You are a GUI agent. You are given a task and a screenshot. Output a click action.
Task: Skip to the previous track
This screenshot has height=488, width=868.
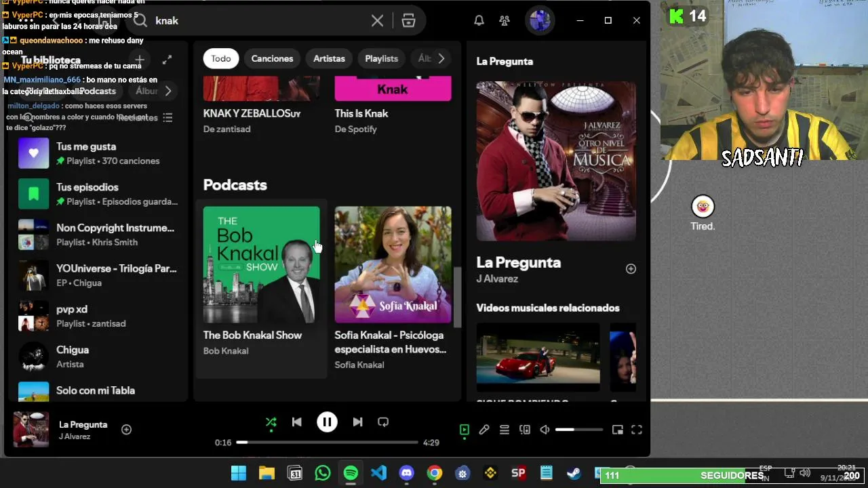coord(297,422)
